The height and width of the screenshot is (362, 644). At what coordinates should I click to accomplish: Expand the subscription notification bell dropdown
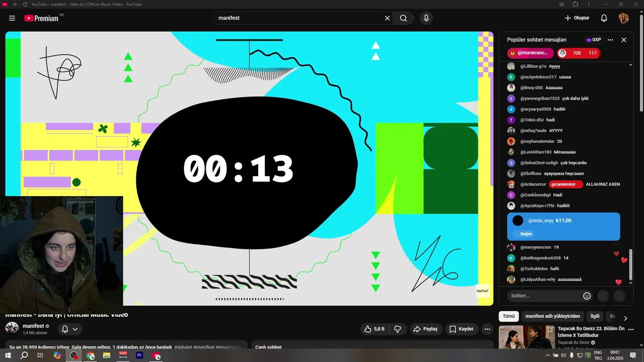[x=69, y=329]
